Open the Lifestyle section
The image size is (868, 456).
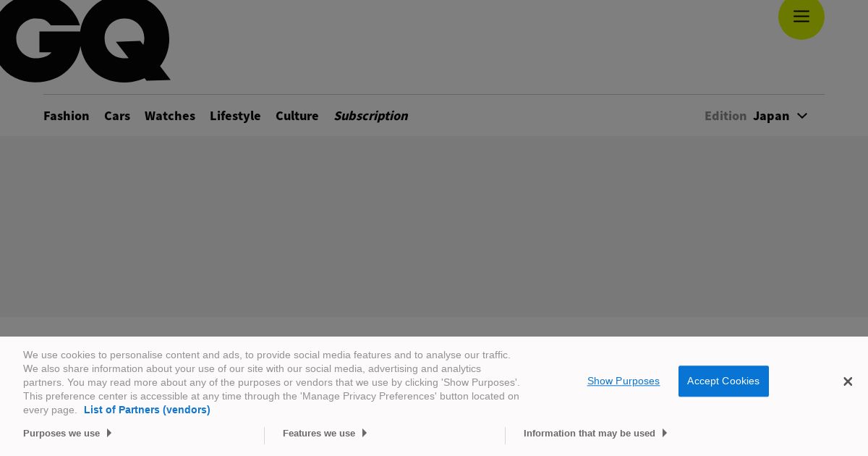coord(235,116)
